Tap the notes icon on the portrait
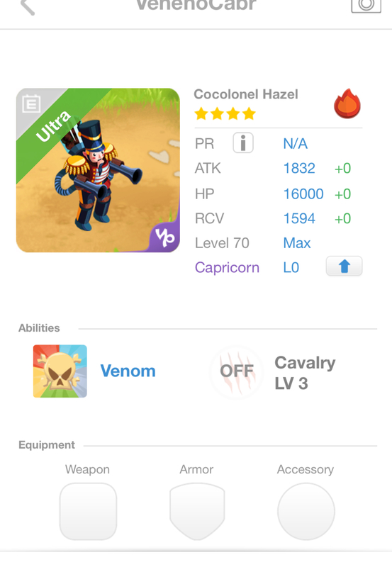Screen dimensions: 392x567 (31, 103)
